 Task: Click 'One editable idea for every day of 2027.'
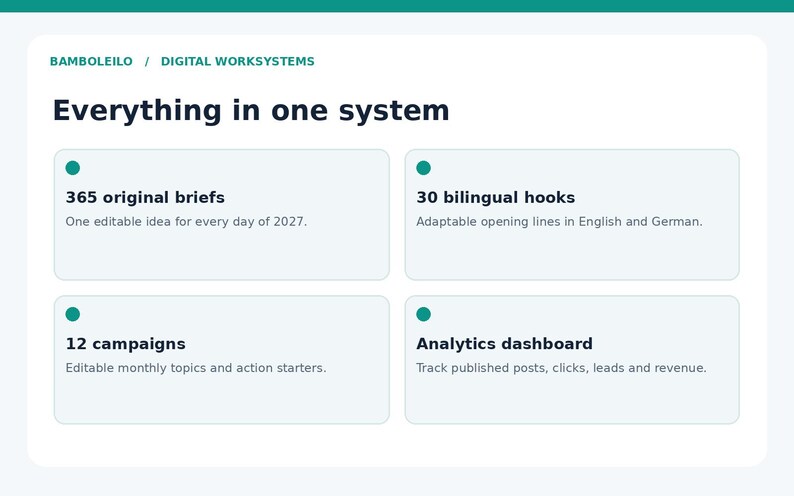point(186,222)
